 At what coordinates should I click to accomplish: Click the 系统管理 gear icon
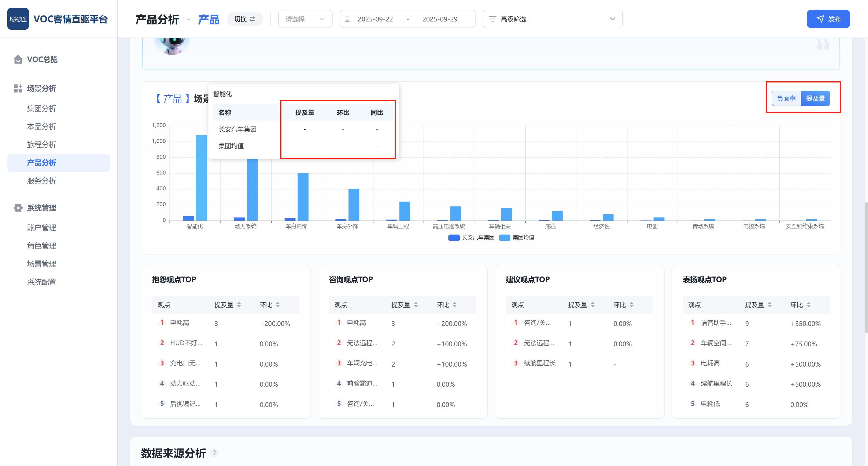18,208
